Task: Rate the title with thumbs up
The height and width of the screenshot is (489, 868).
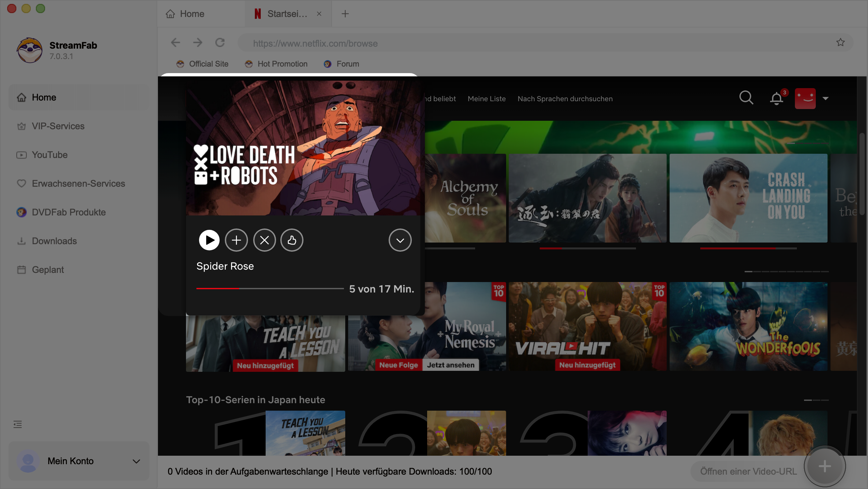Action: pyautogui.click(x=292, y=240)
